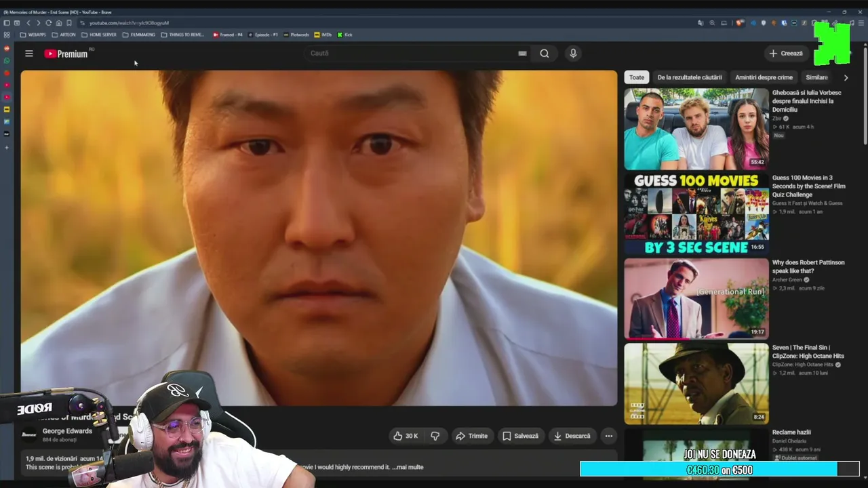Open HOME SERVER bookmarks folder
The width and height of the screenshot is (868, 488).
(x=99, y=35)
